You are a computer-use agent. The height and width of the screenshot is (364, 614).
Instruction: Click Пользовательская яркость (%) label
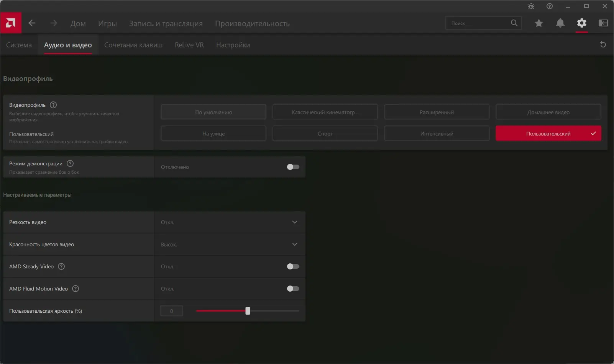[46, 311]
